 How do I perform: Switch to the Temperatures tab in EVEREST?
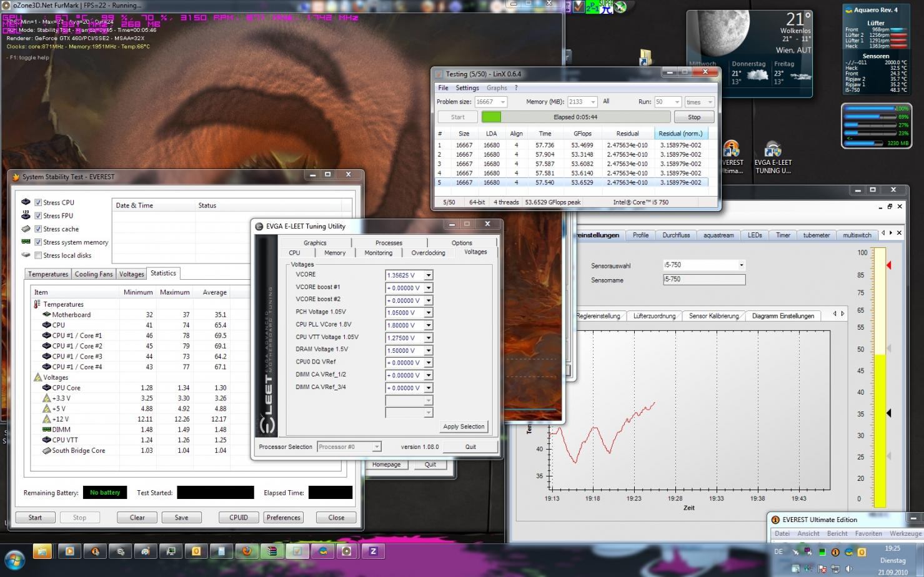tap(48, 274)
